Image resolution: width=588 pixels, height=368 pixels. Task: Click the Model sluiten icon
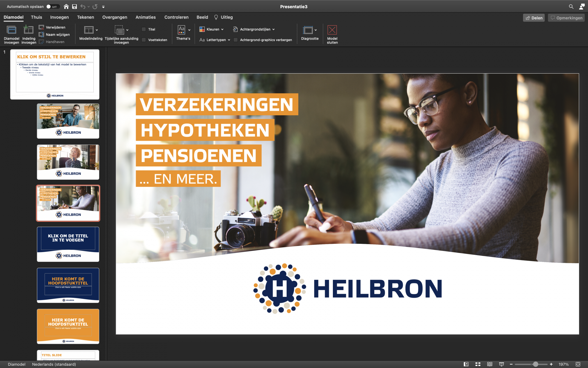[x=332, y=30]
